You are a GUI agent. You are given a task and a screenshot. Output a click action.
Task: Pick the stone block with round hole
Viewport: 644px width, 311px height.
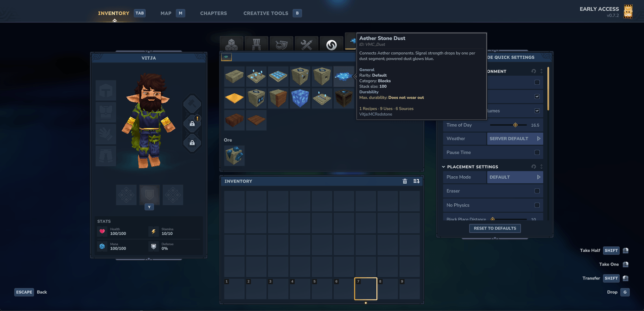300,76
